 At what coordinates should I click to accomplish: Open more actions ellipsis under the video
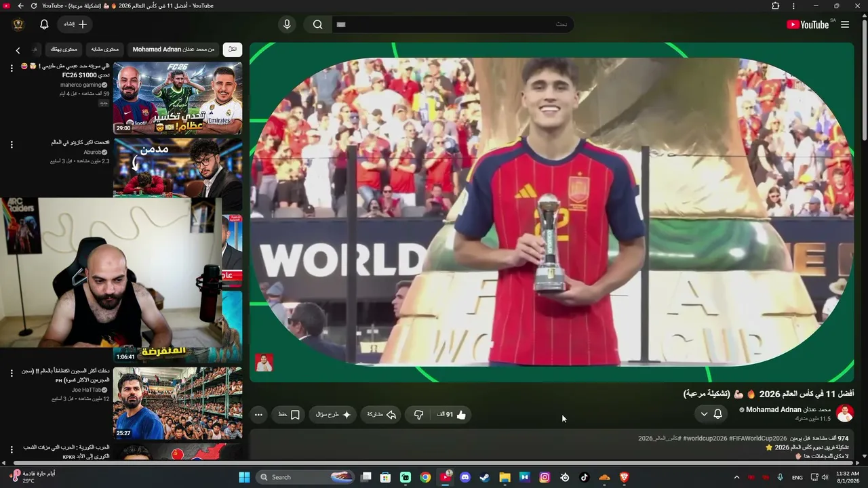coord(258,415)
